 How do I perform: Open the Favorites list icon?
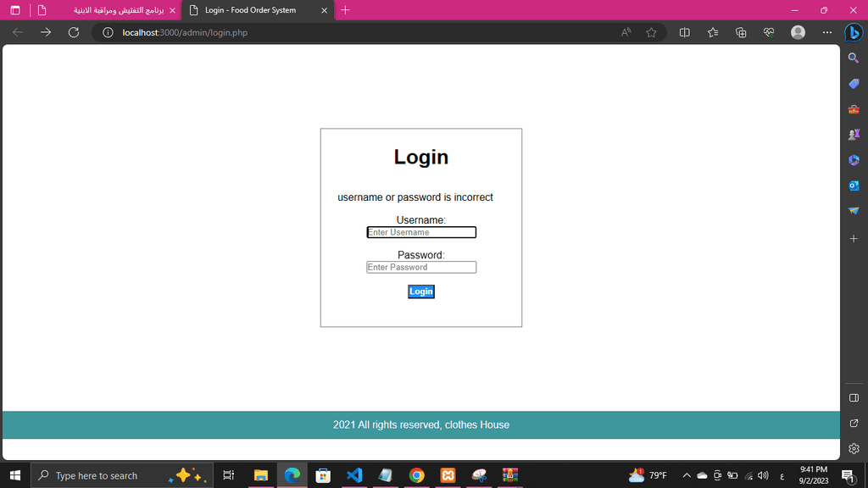[713, 33]
